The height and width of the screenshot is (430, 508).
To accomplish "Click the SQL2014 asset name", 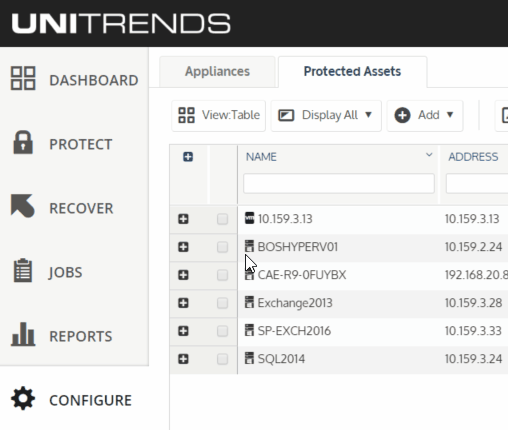I will [x=281, y=359].
